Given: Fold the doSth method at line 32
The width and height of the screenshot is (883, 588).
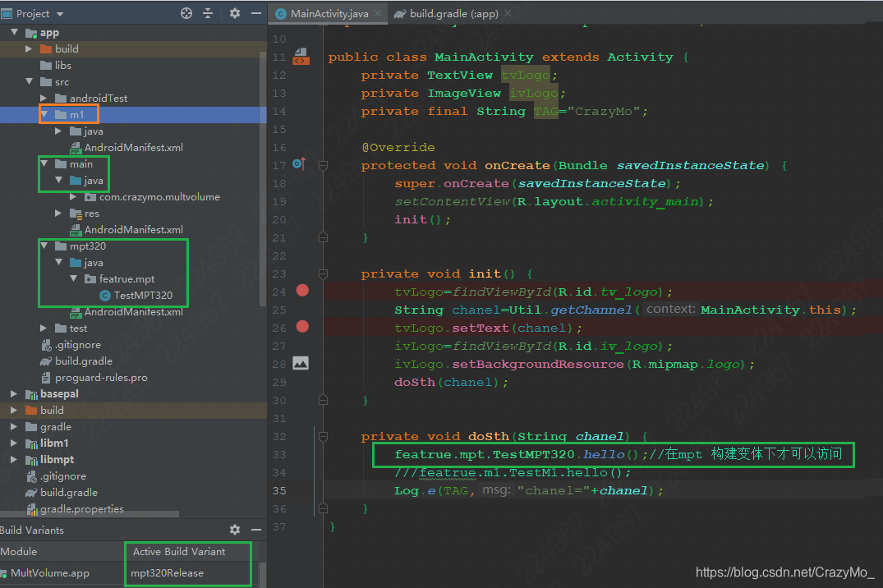Looking at the screenshot, I should tap(324, 436).
